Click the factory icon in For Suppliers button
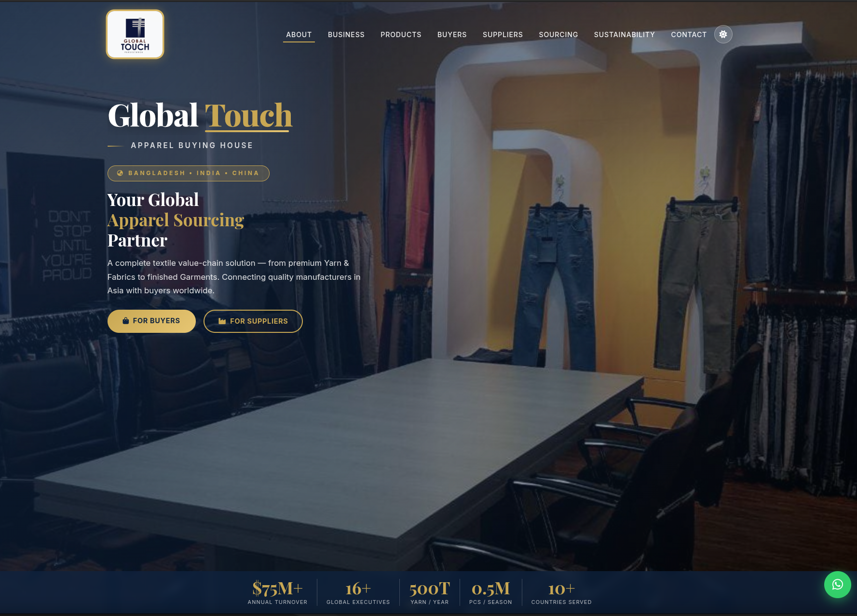The image size is (857, 616). (x=222, y=321)
